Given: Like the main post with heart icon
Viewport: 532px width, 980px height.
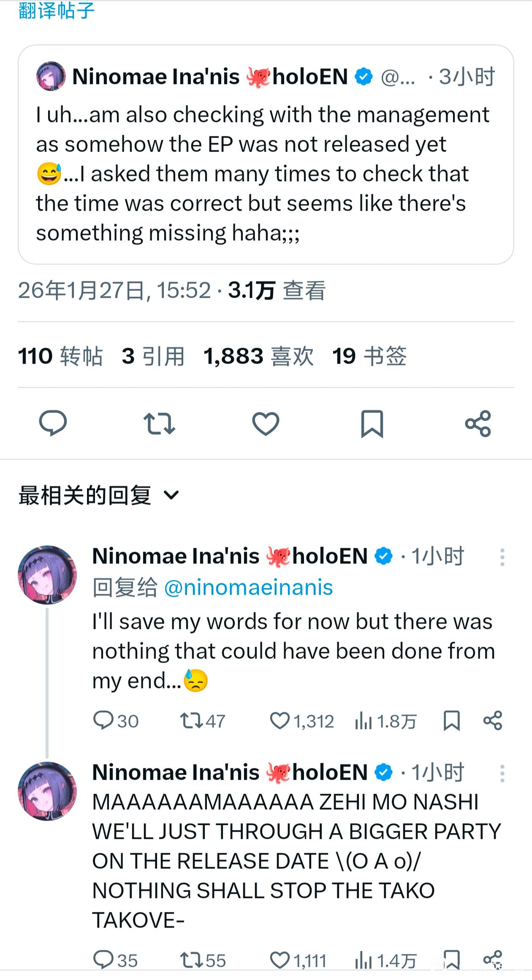Looking at the screenshot, I should [x=266, y=423].
